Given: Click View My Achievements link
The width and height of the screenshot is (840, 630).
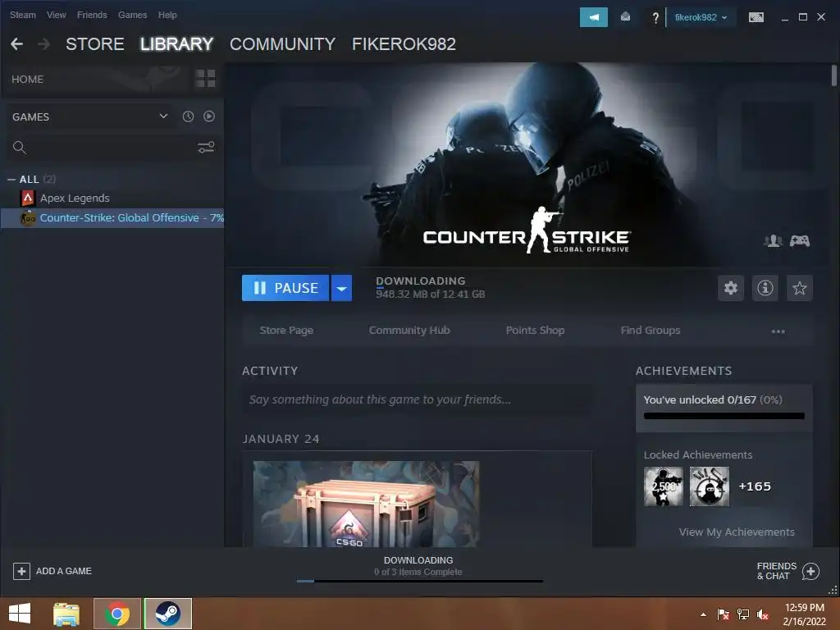Looking at the screenshot, I should 737,532.
